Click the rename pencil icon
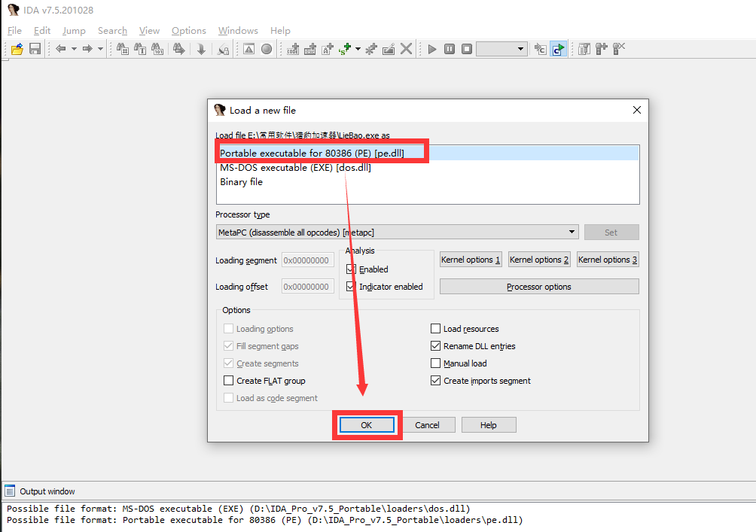Screen dimensions: 756x532 pos(389,49)
